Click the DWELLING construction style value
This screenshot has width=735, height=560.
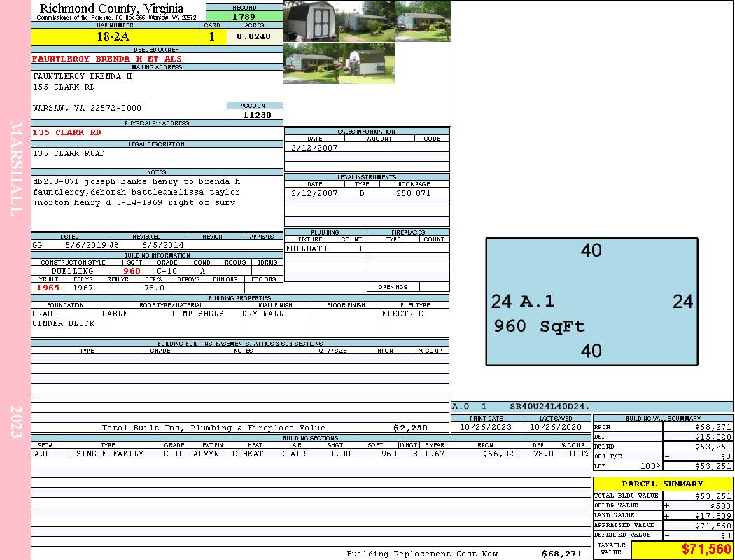pyautogui.click(x=72, y=271)
